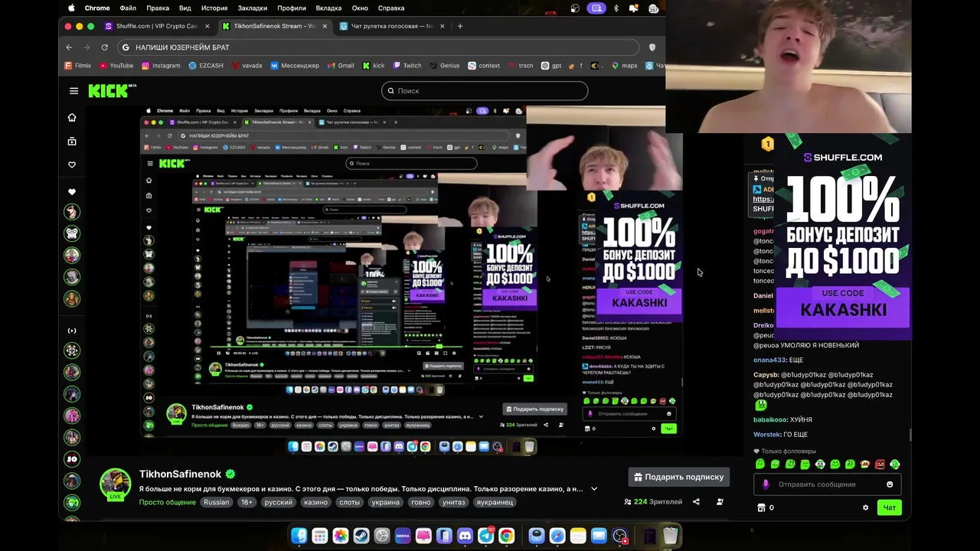Click the слоты tag
980x551 pixels.
tap(350, 502)
